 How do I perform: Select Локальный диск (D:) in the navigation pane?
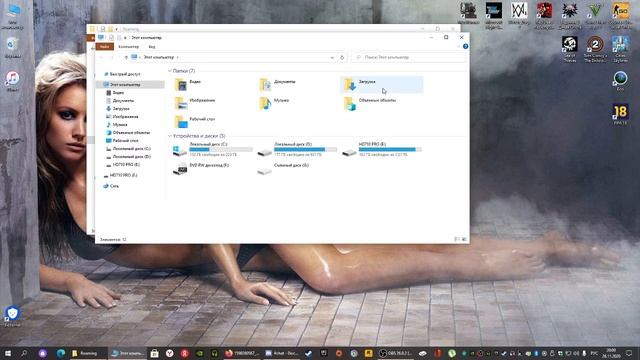coord(131,156)
